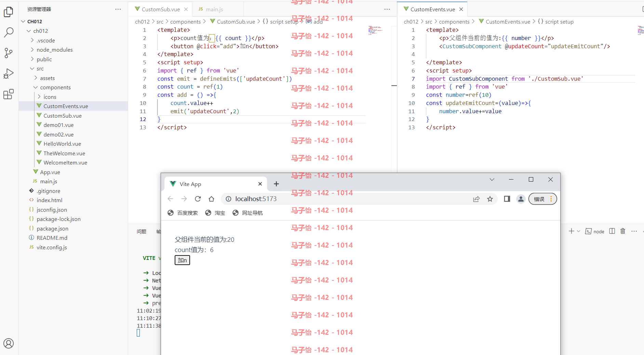This screenshot has height=355, width=644.
Task: Close the Vite App browser tab
Action: pos(260,184)
